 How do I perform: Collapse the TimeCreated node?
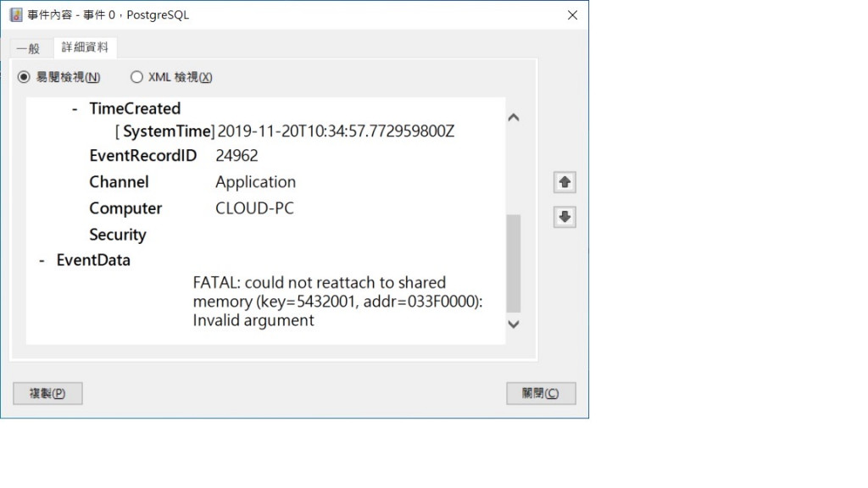[x=75, y=109]
